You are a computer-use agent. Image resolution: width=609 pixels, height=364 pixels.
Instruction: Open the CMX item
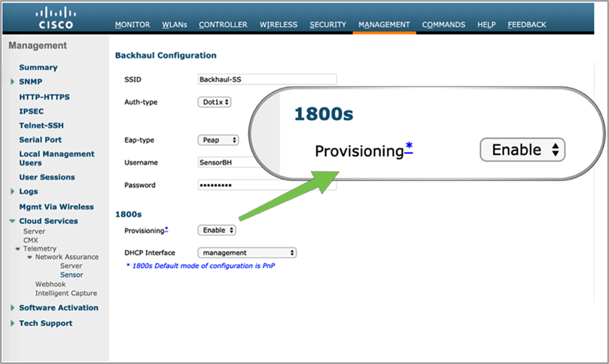[x=30, y=240]
